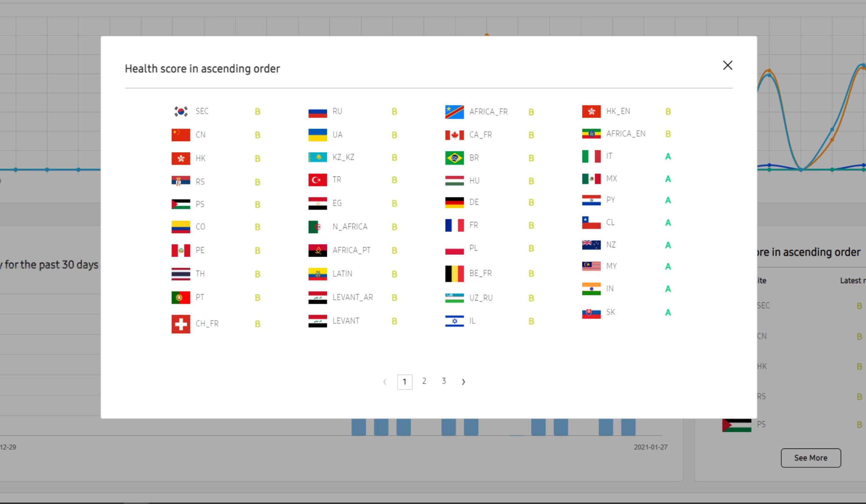Screen dimensions: 866x504
Task: Select the HU site label
Action: [x=474, y=181]
